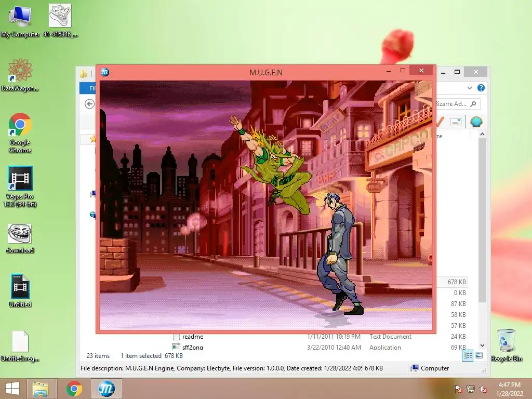The image size is (532, 399).
Task: Click the Explorer vertical scrollbar thumb
Action: [x=483, y=220]
